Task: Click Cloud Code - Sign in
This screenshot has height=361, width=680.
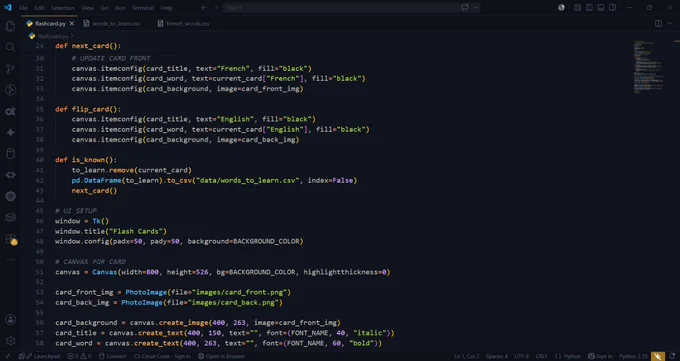Action: tap(162, 356)
